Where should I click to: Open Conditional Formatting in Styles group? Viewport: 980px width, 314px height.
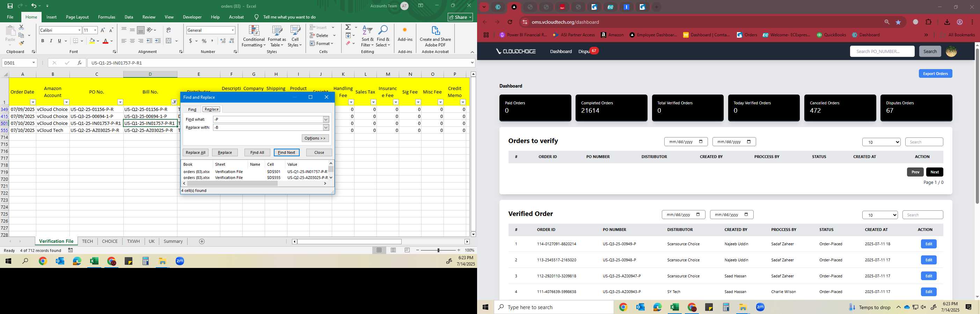[x=254, y=37]
